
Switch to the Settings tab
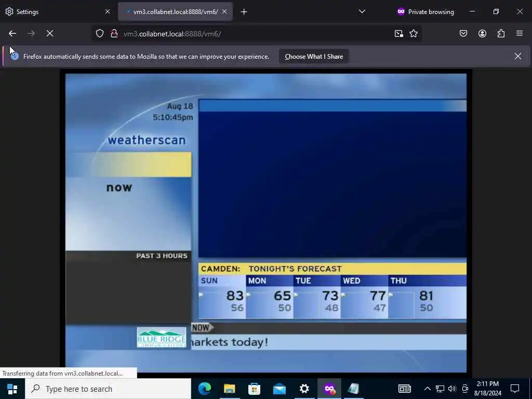click(x=58, y=12)
